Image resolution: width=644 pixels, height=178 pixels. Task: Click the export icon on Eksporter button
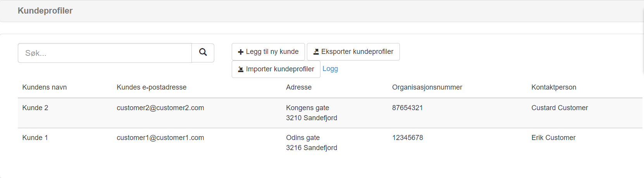(x=316, y=52)
